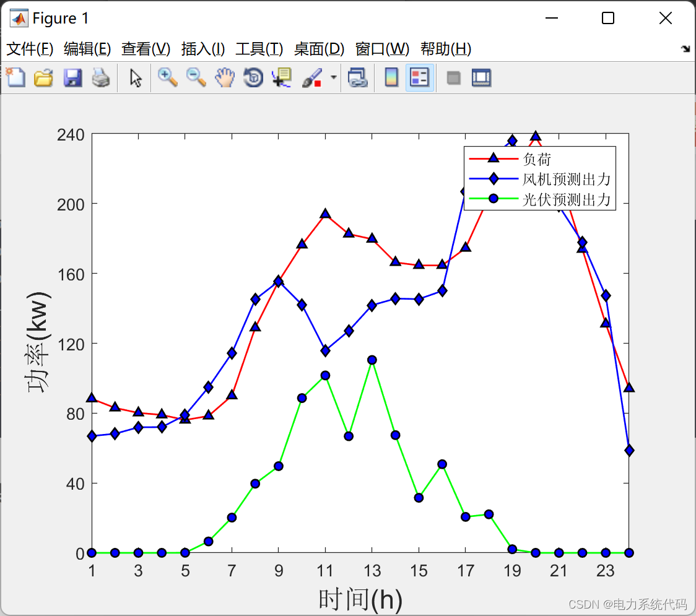The image size is (696, 616).
Task: Open the 插入(I) menu
Action: [202, 49]
